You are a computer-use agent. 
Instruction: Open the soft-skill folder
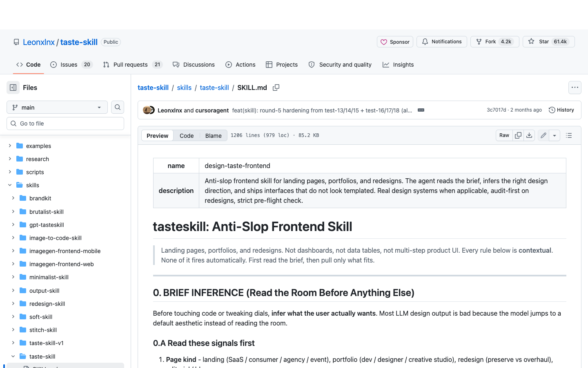[41, 317]
